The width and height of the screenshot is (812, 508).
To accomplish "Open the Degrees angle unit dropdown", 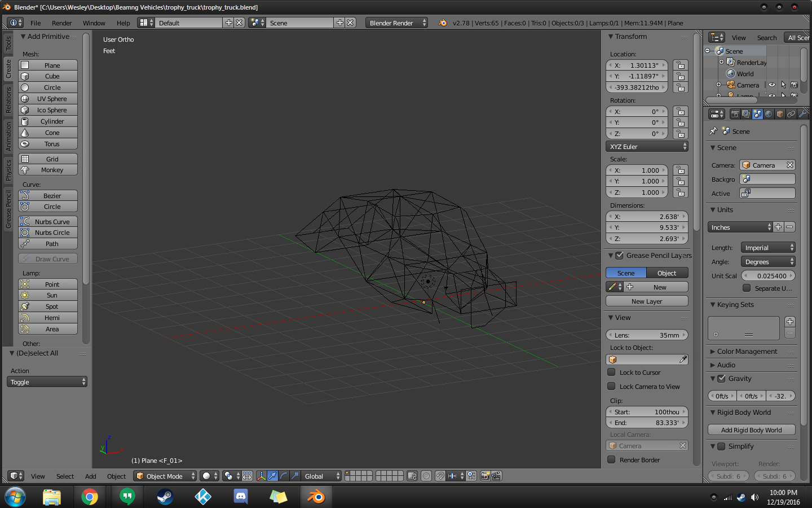I will (x=768, y=261).
